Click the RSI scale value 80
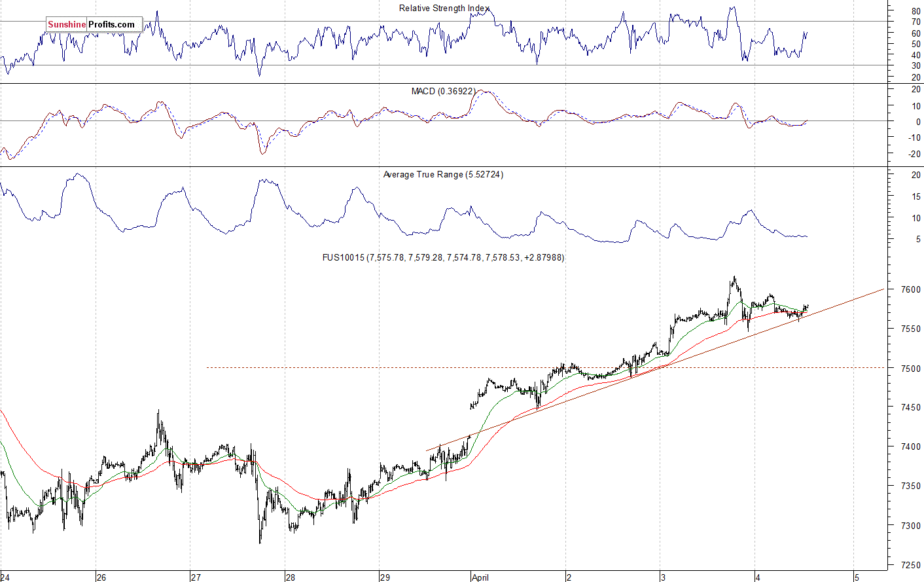The image size is (924, 582). 915,11
